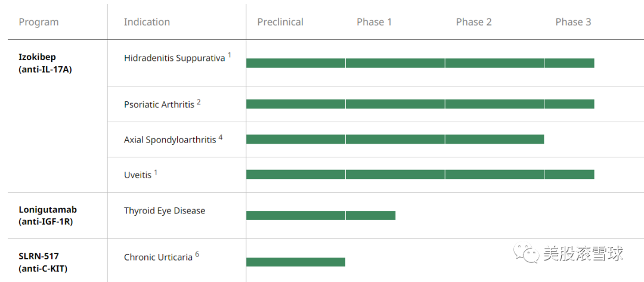Click footnote 6 beside Chronic Urticaria
This screenshot has height=282, width=644.
point(197,255)
